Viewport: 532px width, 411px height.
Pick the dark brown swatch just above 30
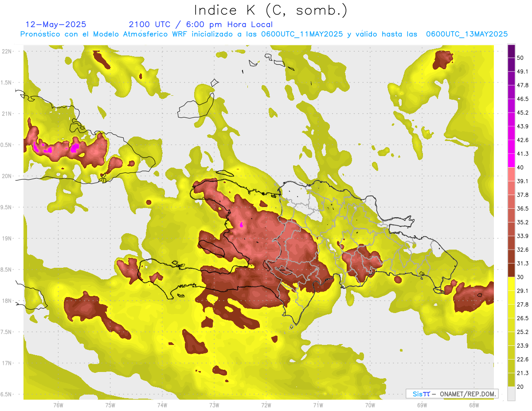click(x=511, y=270)
